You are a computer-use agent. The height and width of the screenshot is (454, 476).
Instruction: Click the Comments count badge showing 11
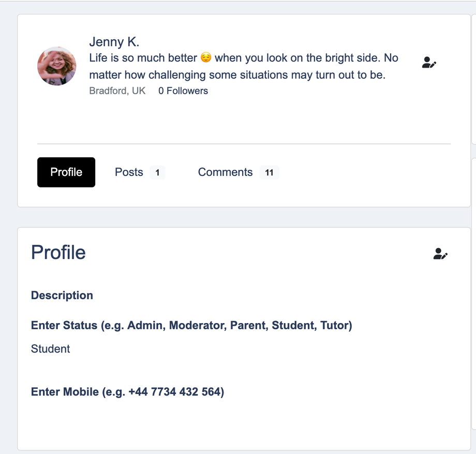(x=269, y=173)
